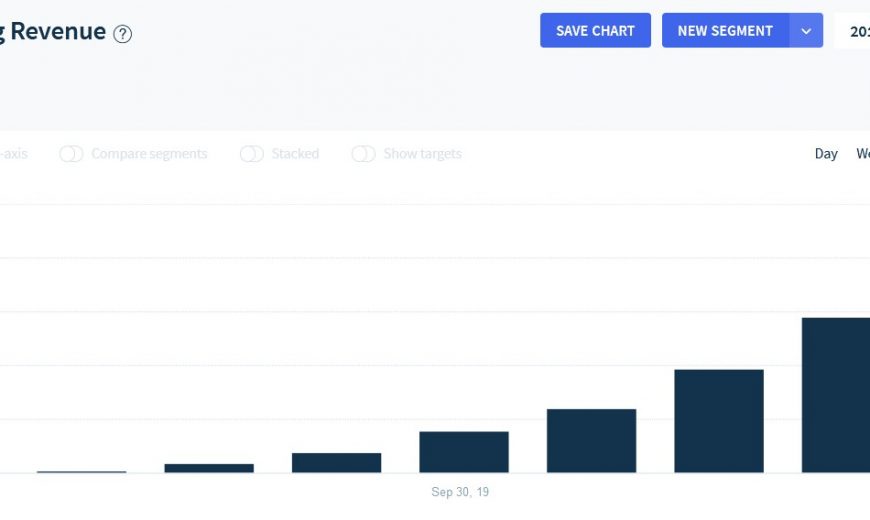Click the shortest bar at chart's left
The height and width of the screenshot is (520, 870).
click(x=81, y=471)
